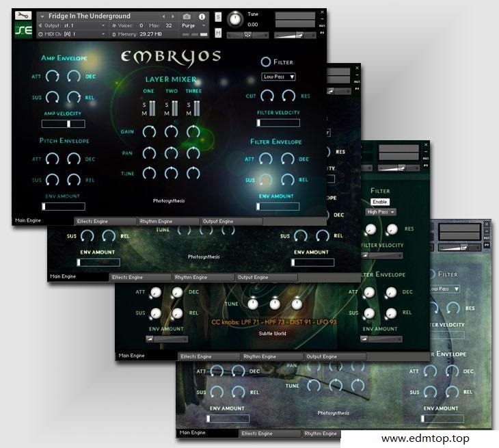Click the filter CUT knob
This screenshot has width=499, height=448.
tap(268, 96)
